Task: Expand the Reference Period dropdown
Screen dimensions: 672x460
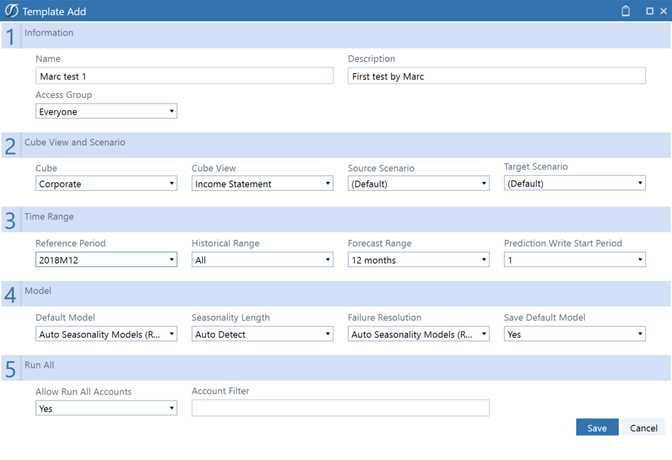Action: pyautogui.click(x=106, y=260)
